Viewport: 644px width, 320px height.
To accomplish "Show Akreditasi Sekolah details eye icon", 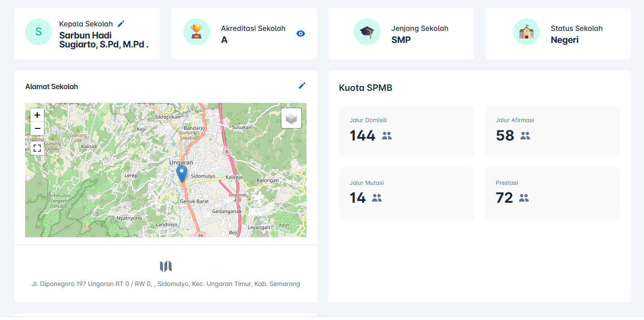I will [301, 34].
